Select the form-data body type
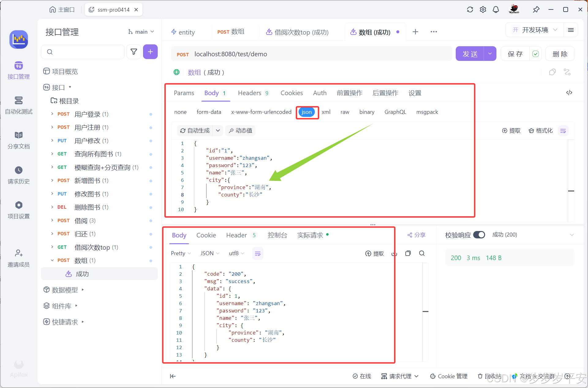588x388 pixels. click(209, 112)
